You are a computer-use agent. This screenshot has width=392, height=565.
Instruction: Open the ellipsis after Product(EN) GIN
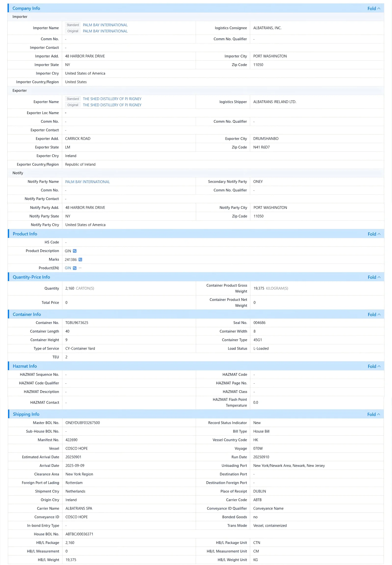80,268
